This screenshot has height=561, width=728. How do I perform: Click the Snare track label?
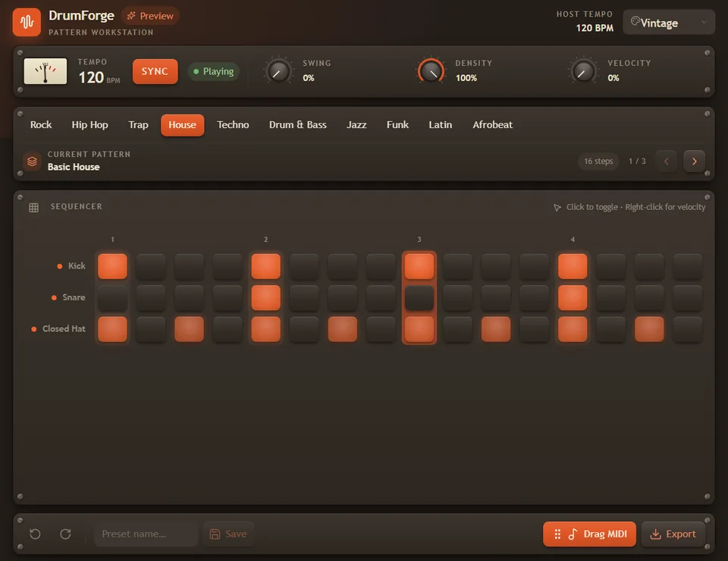tap(74, 297)
